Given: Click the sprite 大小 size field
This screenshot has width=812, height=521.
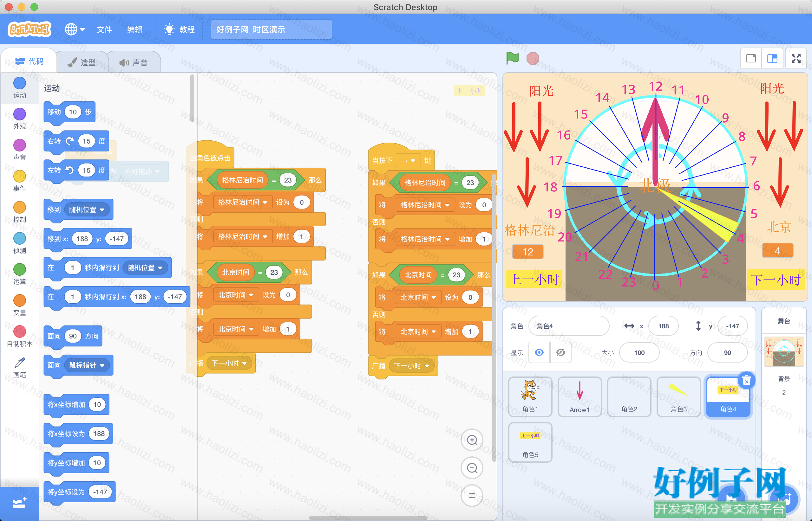Looking at the screenshot, I should click(639, 352).
